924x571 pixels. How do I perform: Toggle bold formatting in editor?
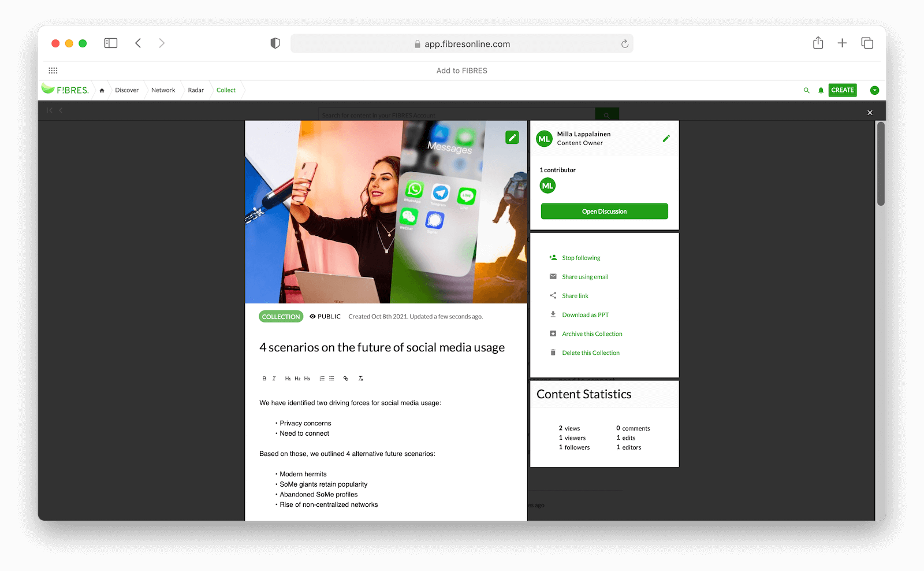click(x=264, y=379)
